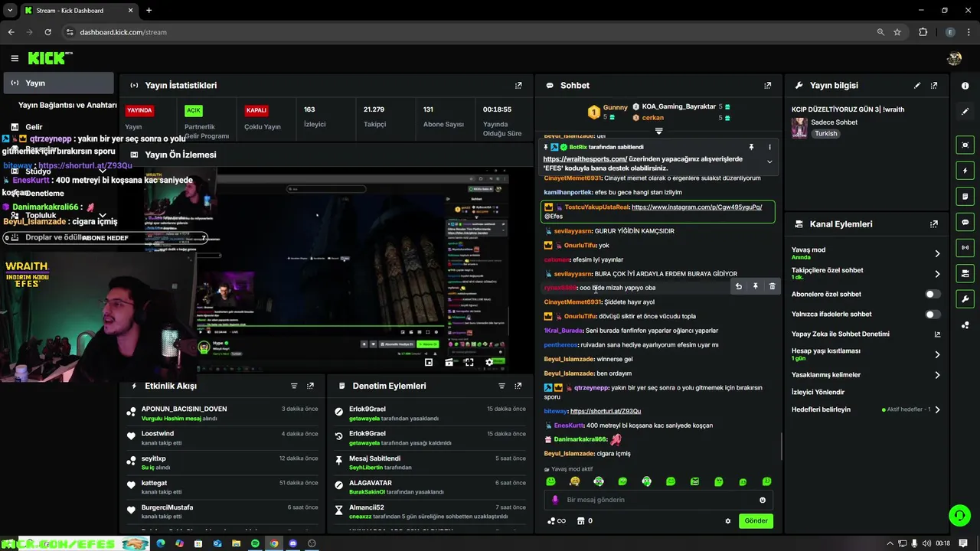Open Spotify from the Windows taskbar

pyautogui.click(x=255, y=543)
